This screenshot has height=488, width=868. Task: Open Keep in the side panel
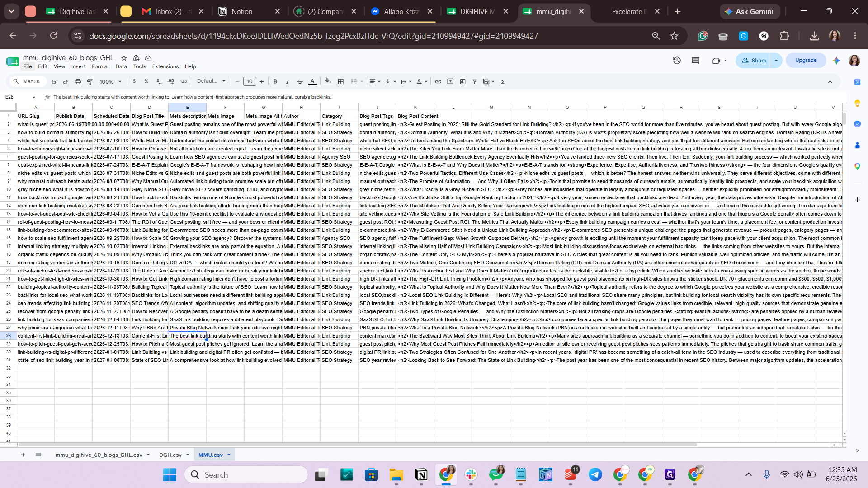point(857,103)
